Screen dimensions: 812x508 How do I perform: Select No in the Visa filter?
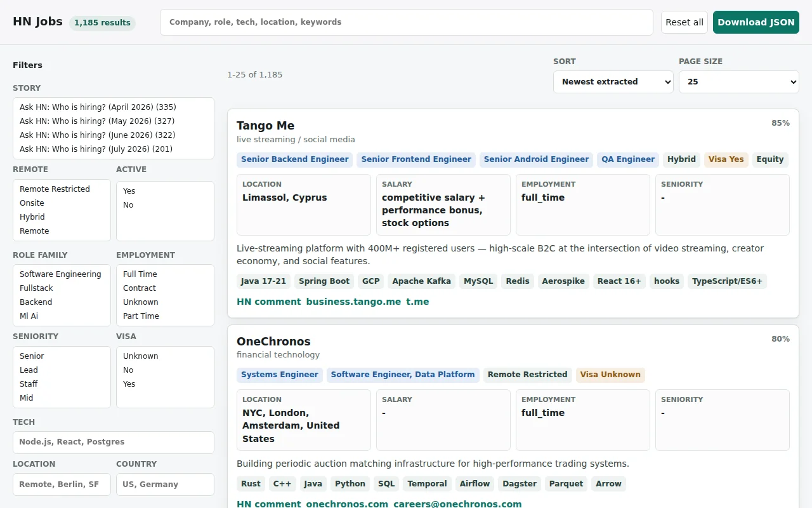(x=165, y=370)
